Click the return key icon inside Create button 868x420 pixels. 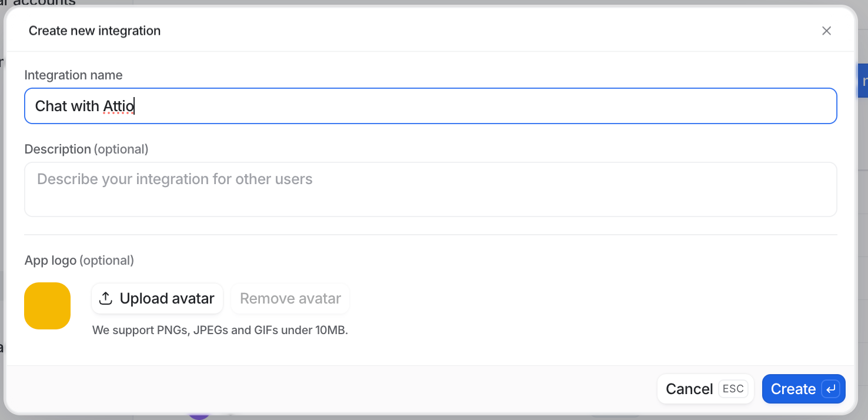(830, 389)
